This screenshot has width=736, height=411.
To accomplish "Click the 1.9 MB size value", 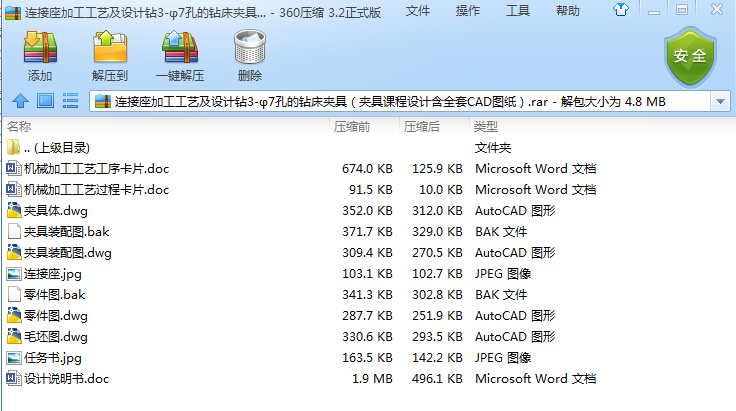I will click(372, 379).
